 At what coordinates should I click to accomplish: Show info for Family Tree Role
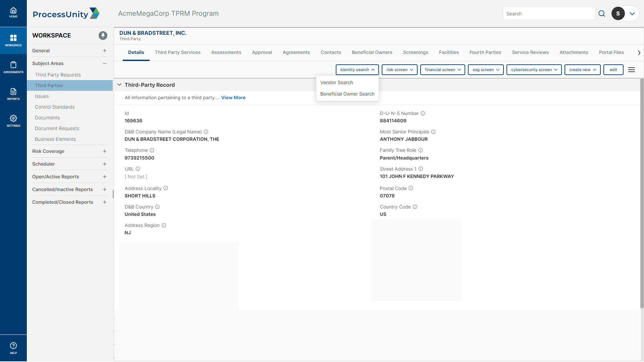click(x=421, y=150)
